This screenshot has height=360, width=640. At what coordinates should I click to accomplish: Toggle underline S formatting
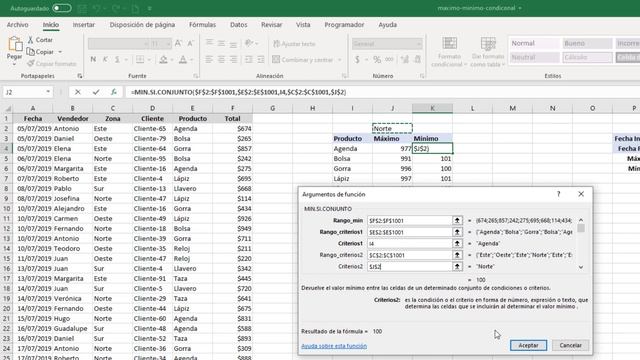(117, 60)
